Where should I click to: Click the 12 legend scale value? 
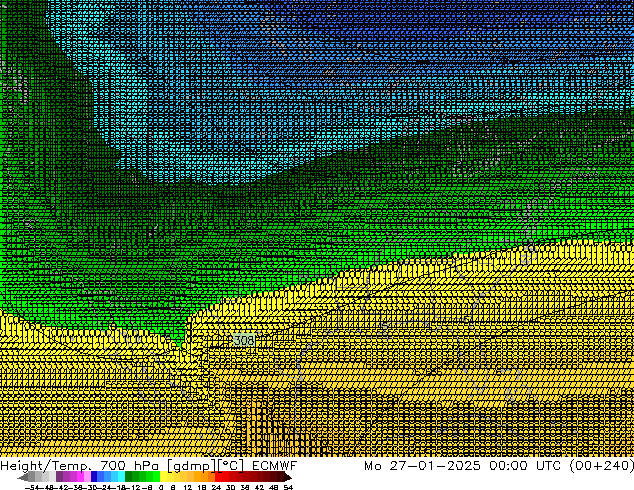188,487
